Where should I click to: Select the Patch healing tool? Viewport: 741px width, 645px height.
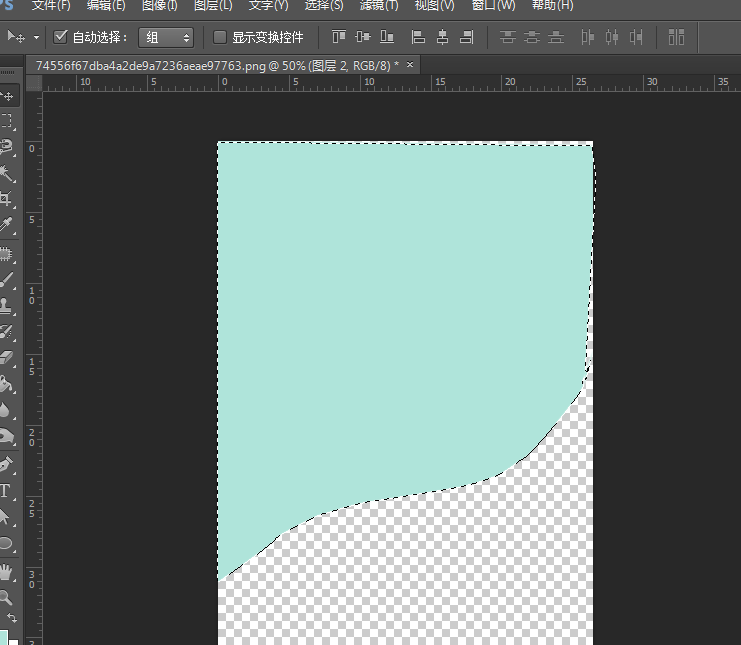7,254
